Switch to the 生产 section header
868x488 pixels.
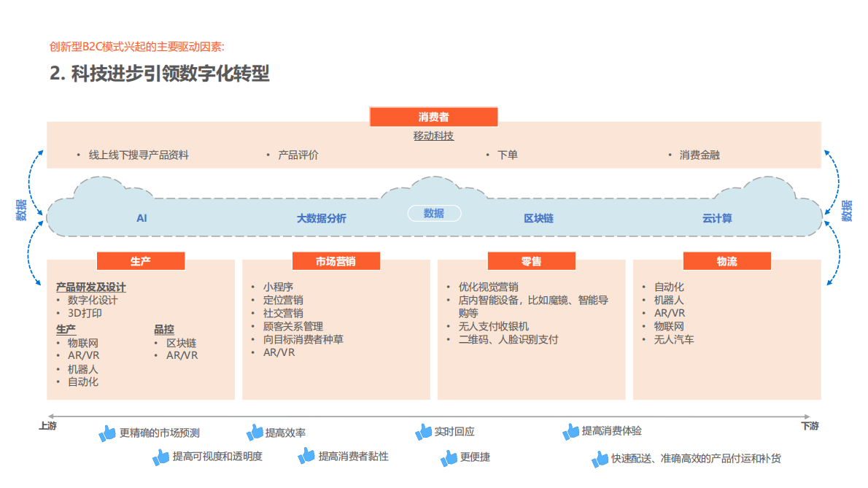141,260
